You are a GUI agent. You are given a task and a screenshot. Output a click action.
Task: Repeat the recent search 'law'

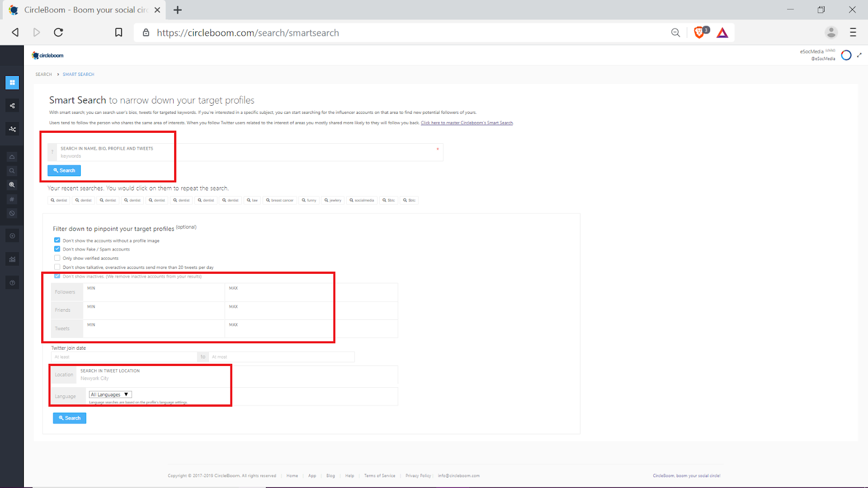[x=252, y=200]
